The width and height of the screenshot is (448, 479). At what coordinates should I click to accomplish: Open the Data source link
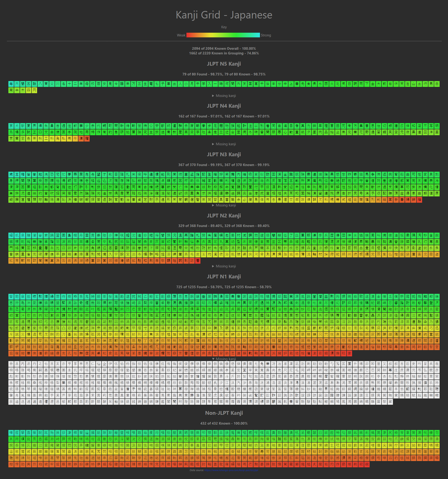231,470
